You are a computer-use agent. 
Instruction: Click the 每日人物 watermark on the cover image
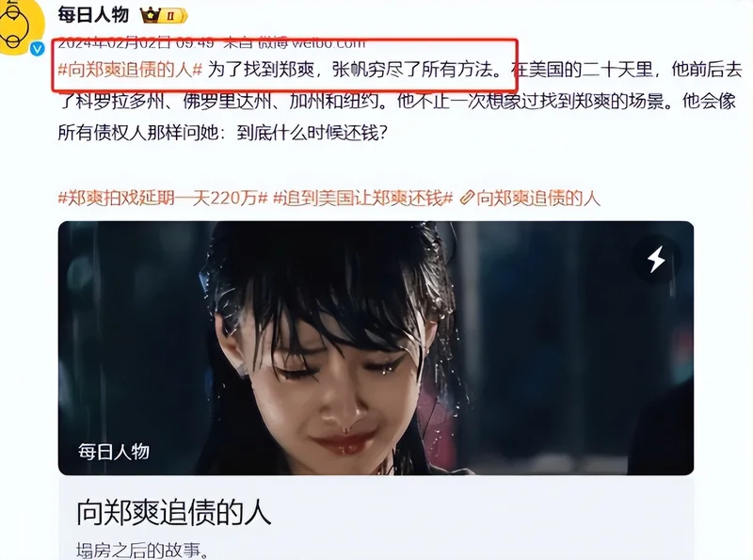pos(114,452)
